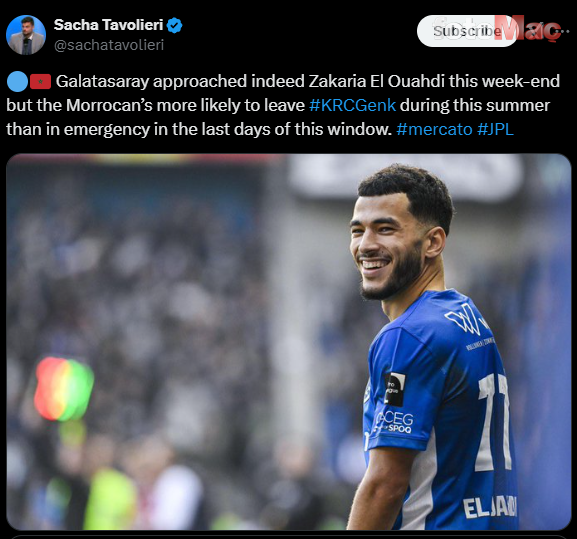Open Sacha Tavolieri's profile avatar
Screen dimensions: 577x539
tap(26, 35)
